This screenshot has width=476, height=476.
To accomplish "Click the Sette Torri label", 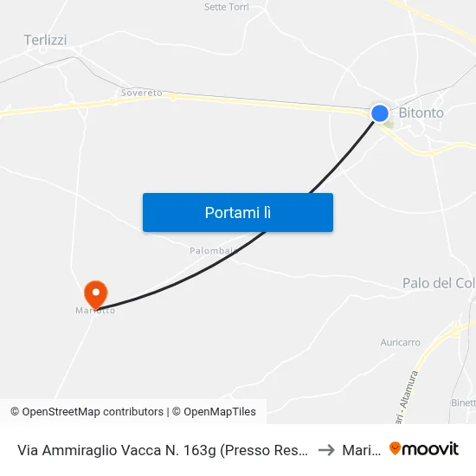I will click(x=227, y=7).
